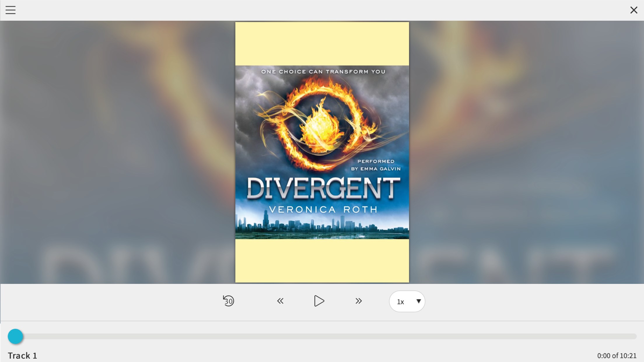Click the blue progress slider handle
The height and width of the screenshot is (362, 644).
click(x=15, y=336)
